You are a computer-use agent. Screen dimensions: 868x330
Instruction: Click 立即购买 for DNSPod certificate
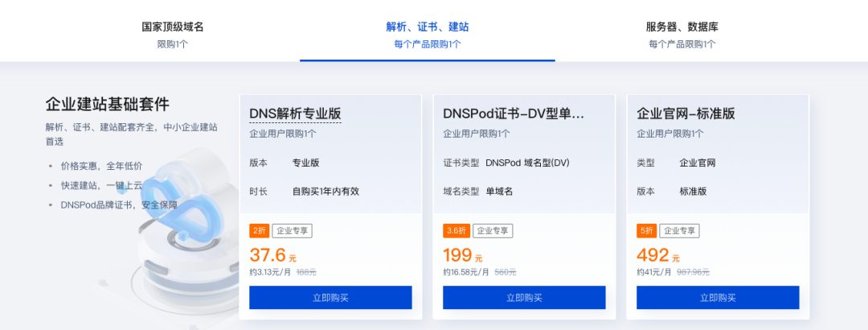click(524, 297)
